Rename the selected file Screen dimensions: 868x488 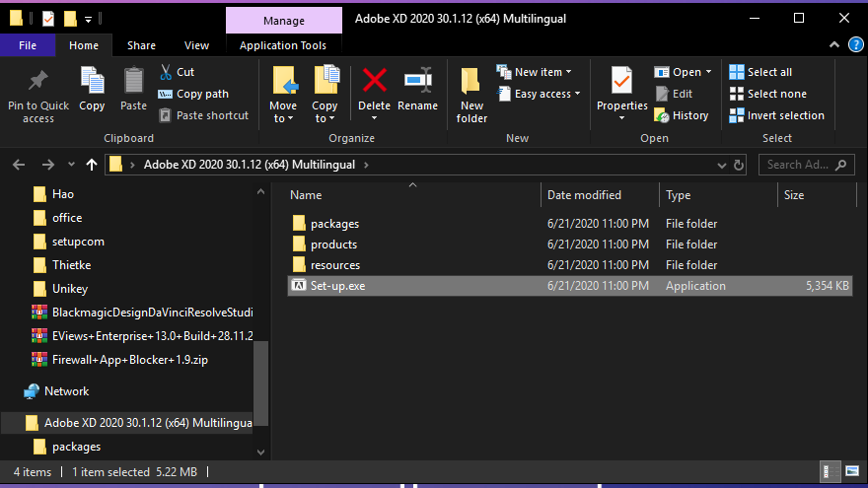click(x=417, y=89)
